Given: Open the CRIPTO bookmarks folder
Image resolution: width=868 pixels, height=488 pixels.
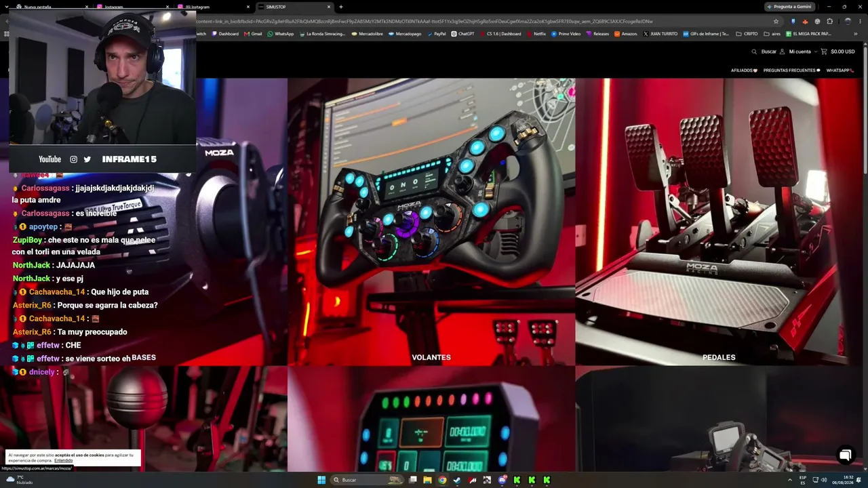Looking at the screenshot, I should [747, 33].
